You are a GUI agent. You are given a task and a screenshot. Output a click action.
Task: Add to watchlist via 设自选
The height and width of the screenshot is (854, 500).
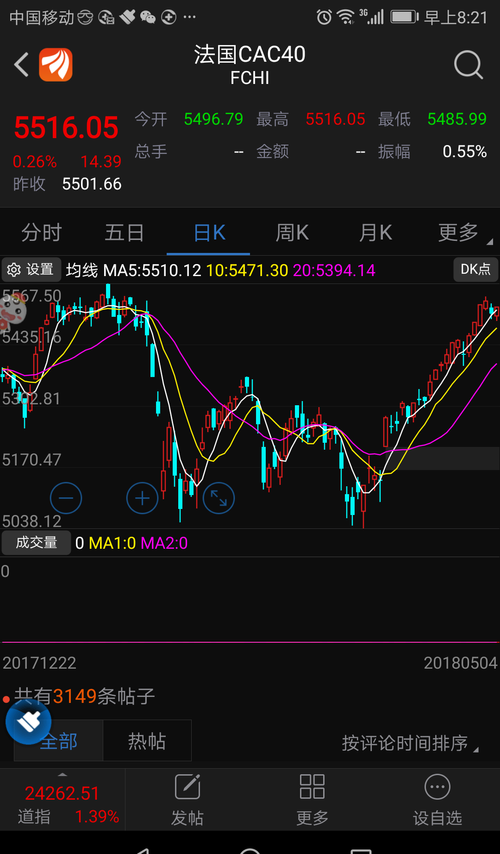[x=437, y=800]
